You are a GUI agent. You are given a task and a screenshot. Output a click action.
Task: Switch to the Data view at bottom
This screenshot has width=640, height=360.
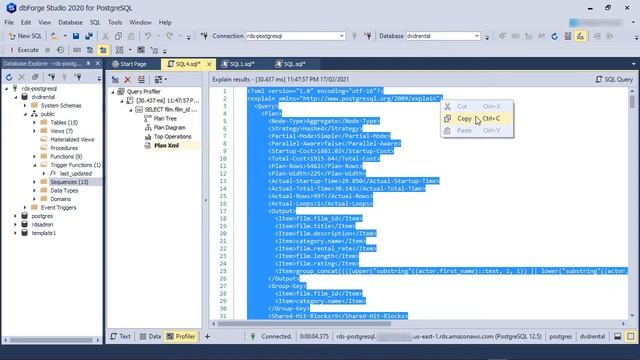[150, 336]
